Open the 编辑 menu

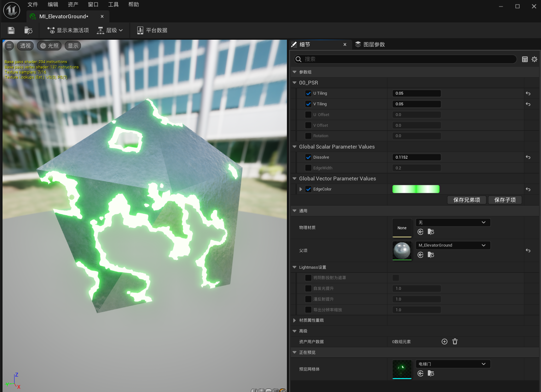53,4
